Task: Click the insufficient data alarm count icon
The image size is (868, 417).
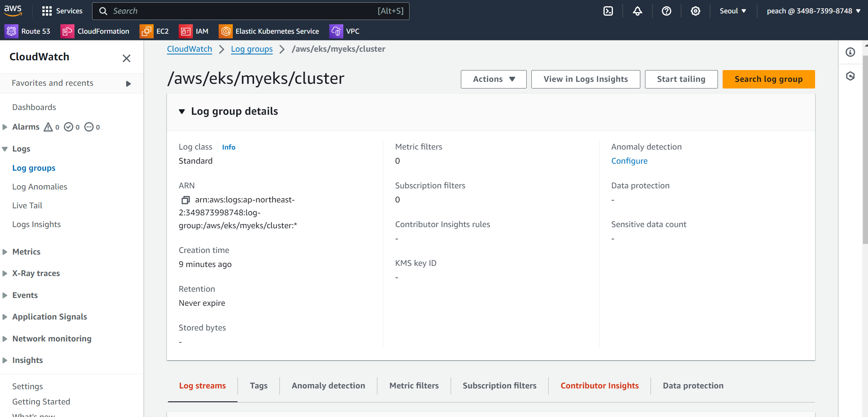Action: click(89, 127)
